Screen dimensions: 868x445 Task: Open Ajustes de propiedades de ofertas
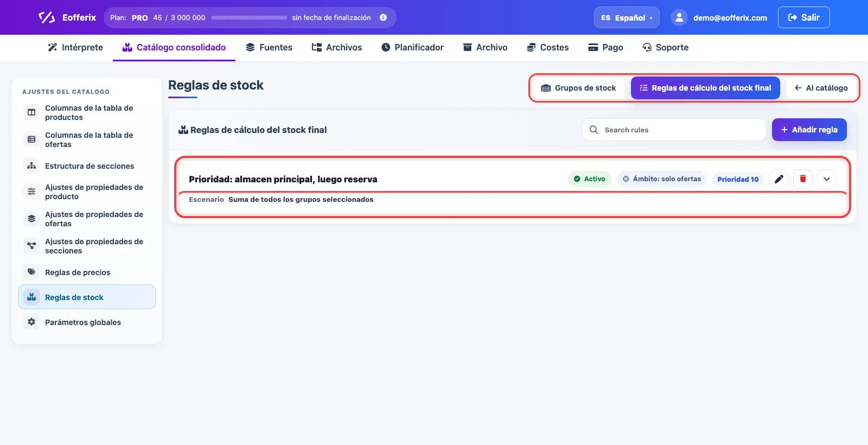point(87,219)
